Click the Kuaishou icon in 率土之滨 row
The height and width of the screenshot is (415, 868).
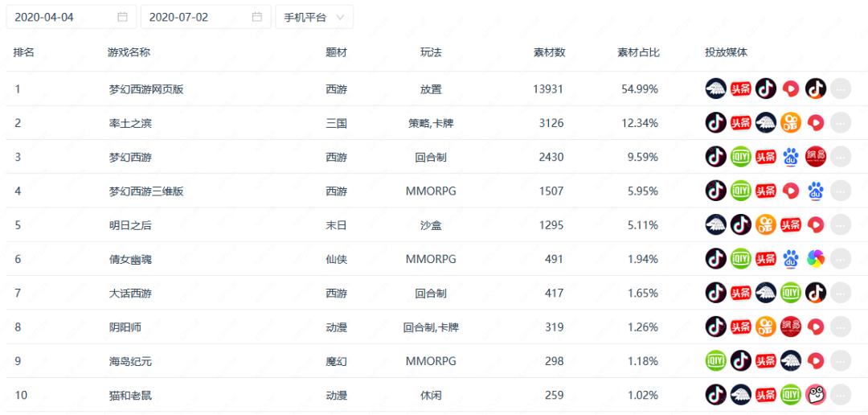point(792,122)
